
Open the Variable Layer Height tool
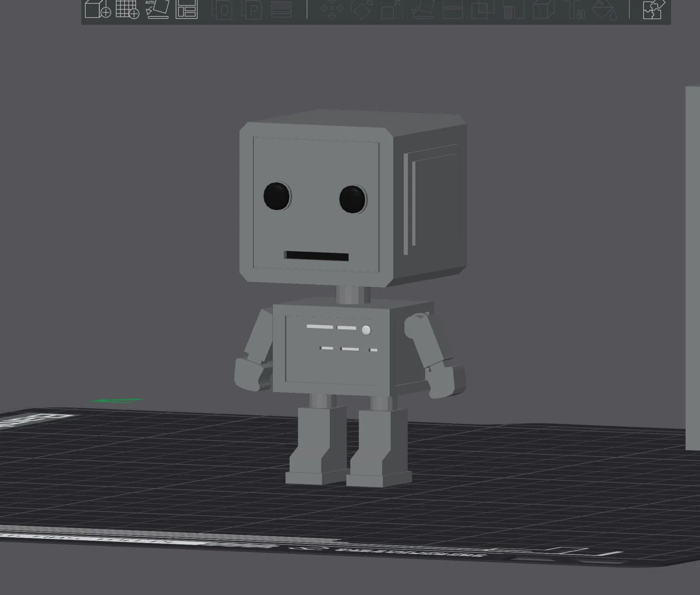click(x=281, y=9)
